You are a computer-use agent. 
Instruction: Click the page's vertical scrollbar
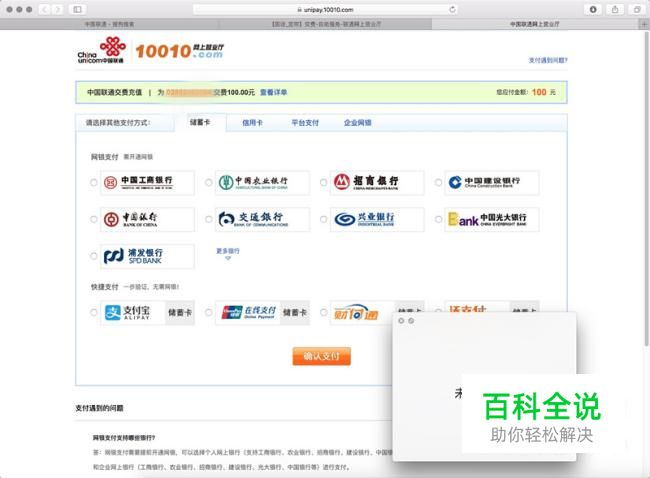[647, 189]
